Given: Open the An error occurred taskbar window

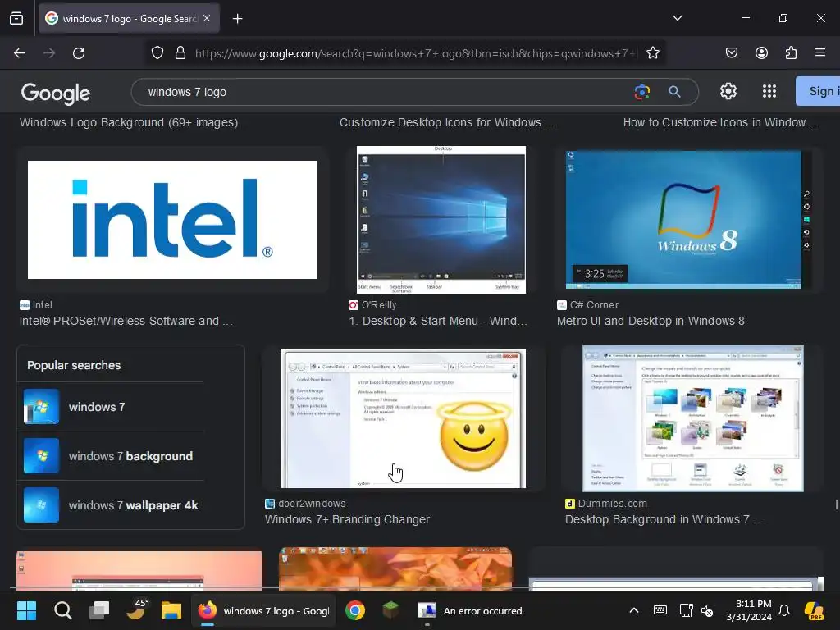Looking at the screenshot, I should (470, 610).
